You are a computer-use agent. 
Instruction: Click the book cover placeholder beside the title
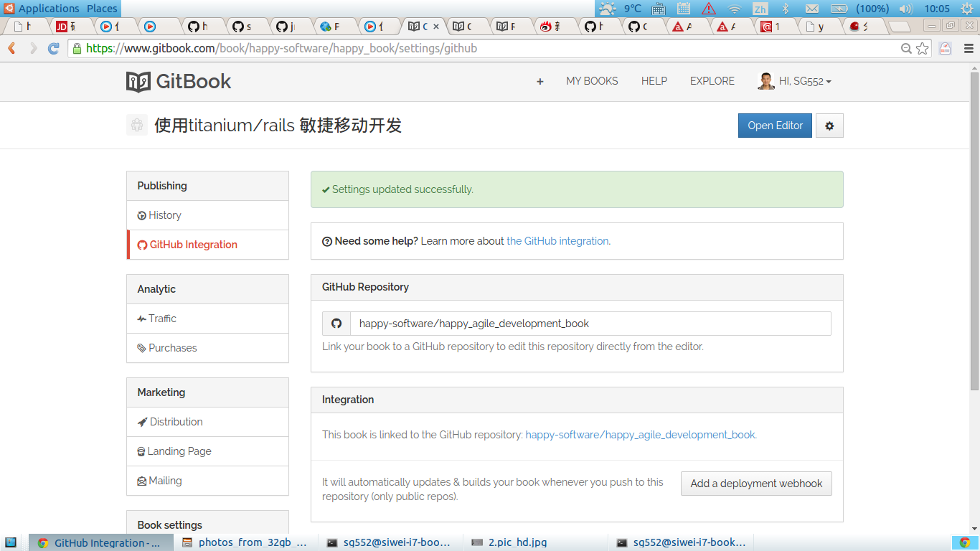137,125
